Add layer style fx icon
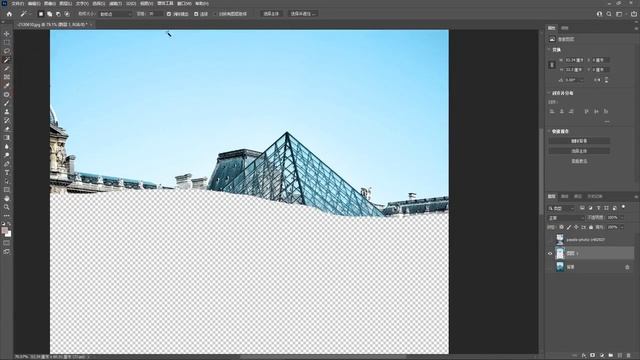 584,356
